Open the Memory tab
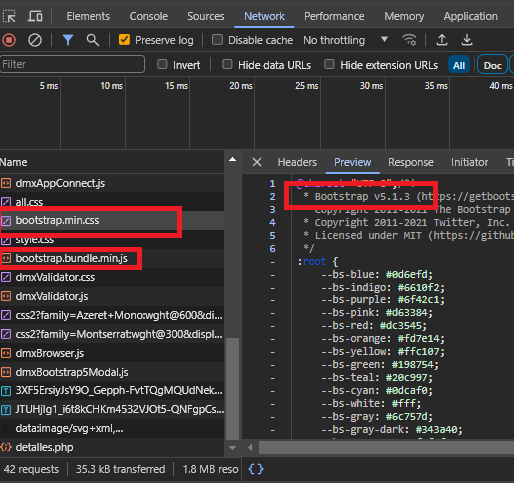This screenshot has height=483, width=514. coord(404,16)
